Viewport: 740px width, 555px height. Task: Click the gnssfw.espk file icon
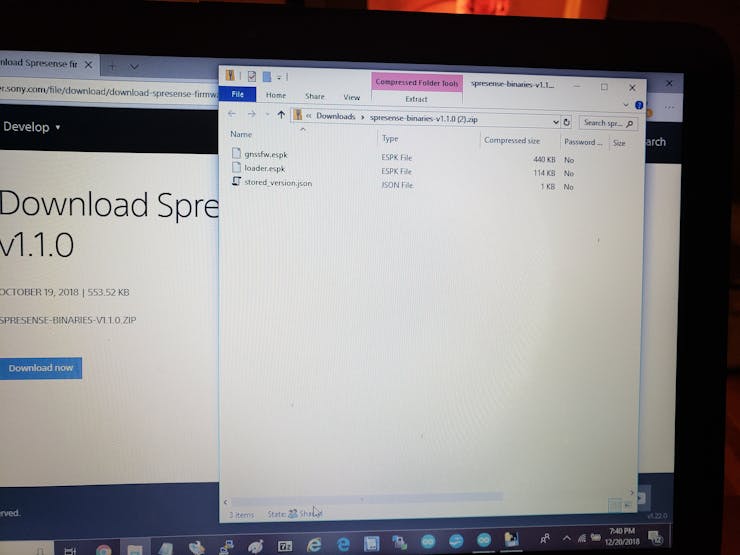[x=236, y=153]
